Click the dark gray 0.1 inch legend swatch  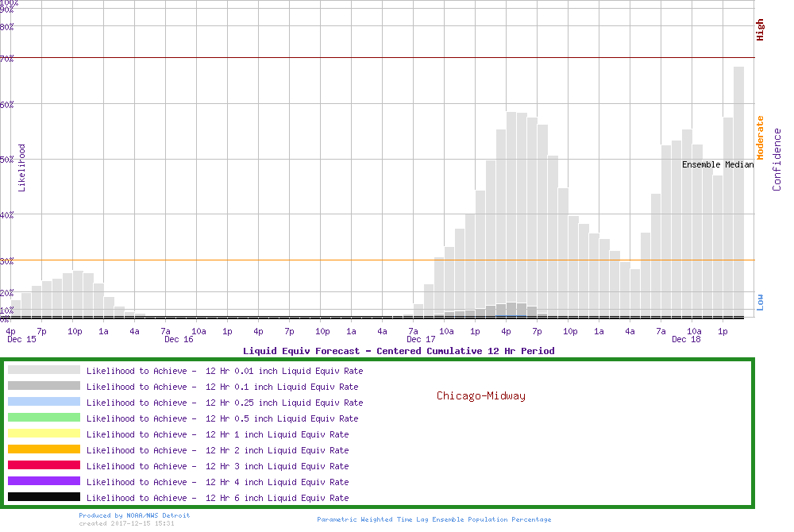coord(44,386)
